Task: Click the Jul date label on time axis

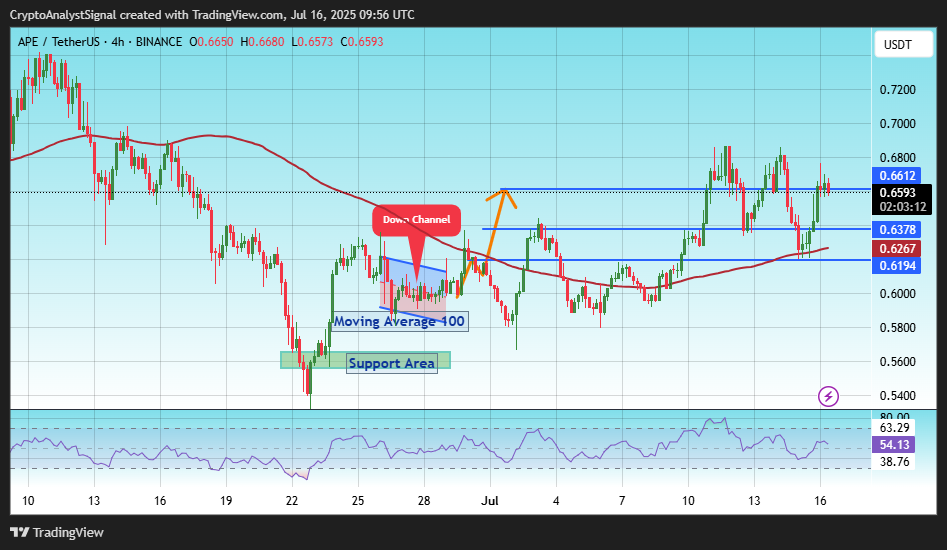Action: click(x=490, y=500)
